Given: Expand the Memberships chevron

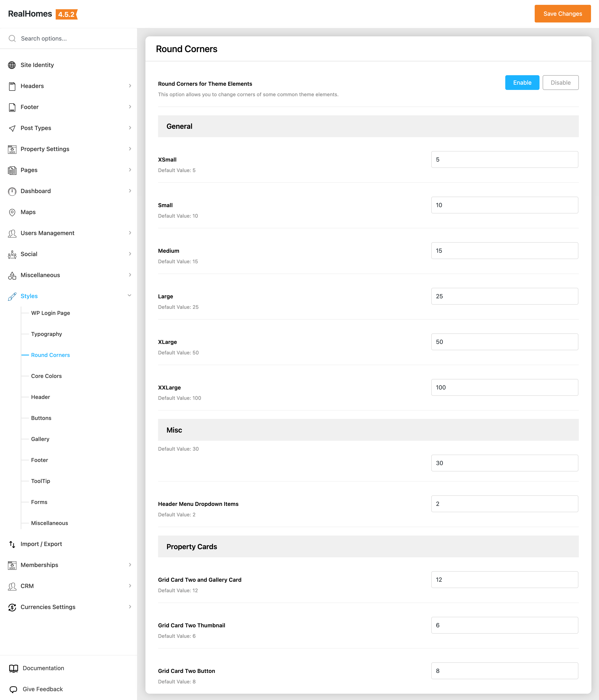Looking at the screenshot, I should (130, 564).
